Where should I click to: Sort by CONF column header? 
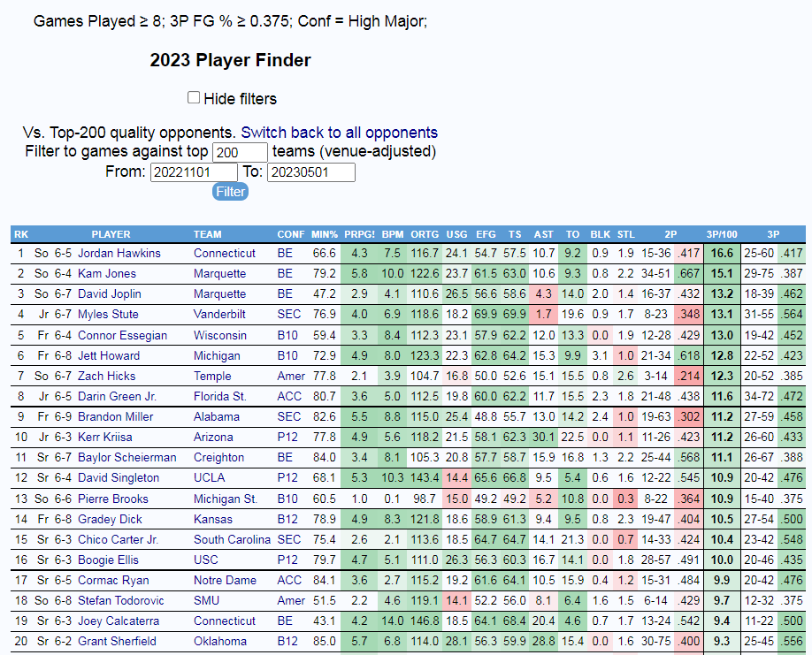[291, 234]
